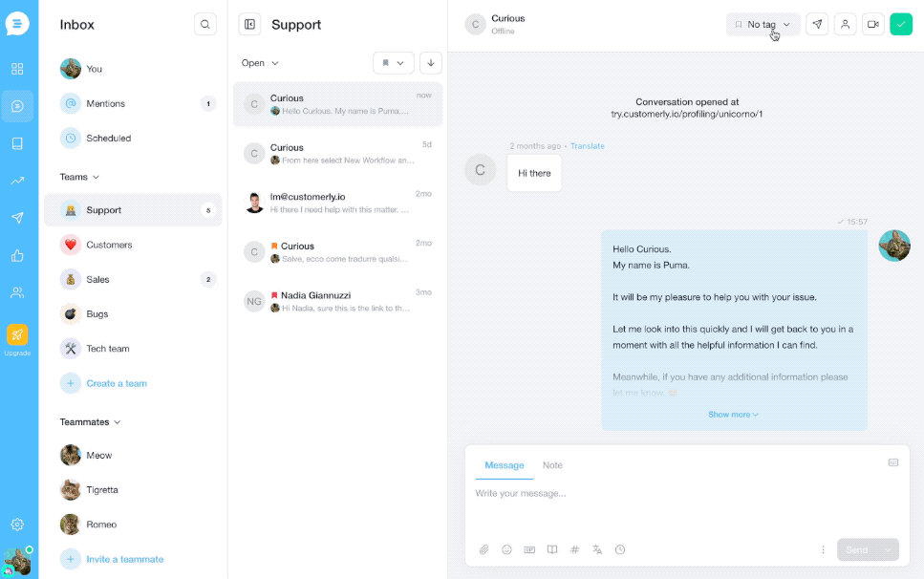This screenshot has width=924, height=579.
Task: Open the Send options dropdown arrow
Action: tap(888, 549)
